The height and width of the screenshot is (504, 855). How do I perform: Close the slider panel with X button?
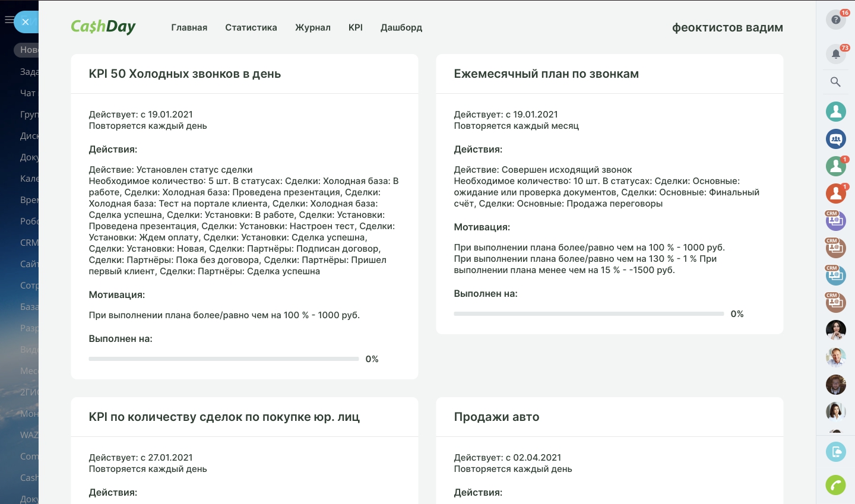(x=25, y=22)
